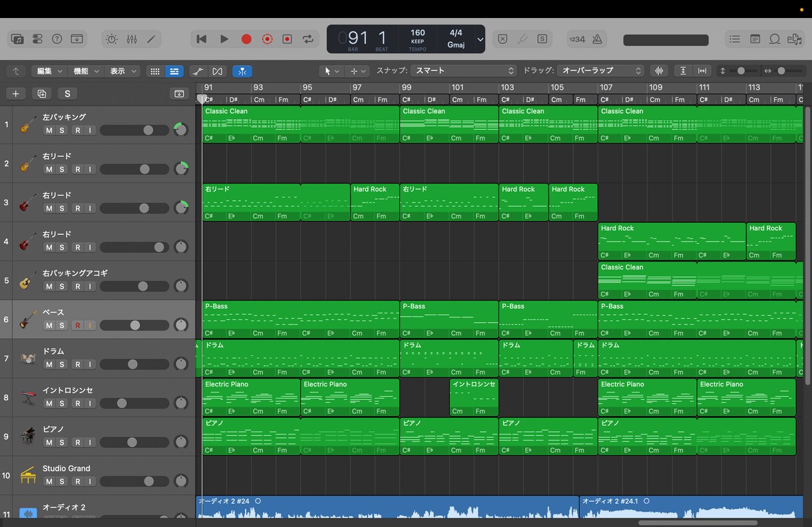The height and width of the screenshot is (527, 812).
Task: Open the 編集 menu
Action: [50, 71]
